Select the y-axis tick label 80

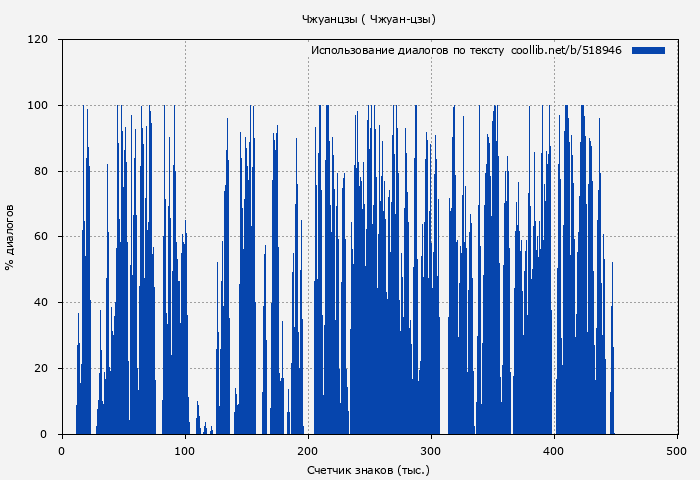41,171
